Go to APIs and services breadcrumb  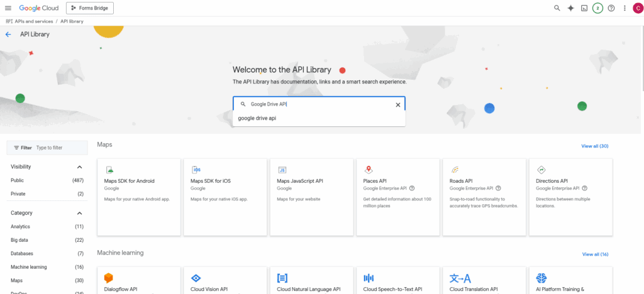coord(34,21)
